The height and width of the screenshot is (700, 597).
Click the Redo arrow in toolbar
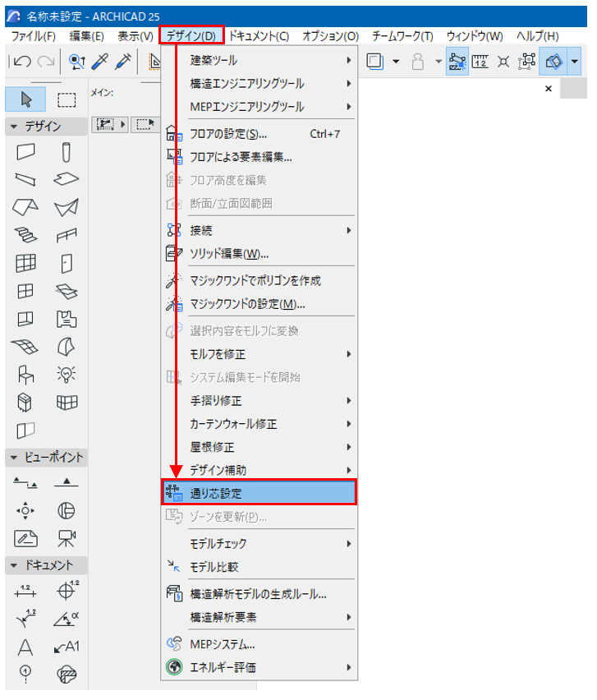click(45, 61)
